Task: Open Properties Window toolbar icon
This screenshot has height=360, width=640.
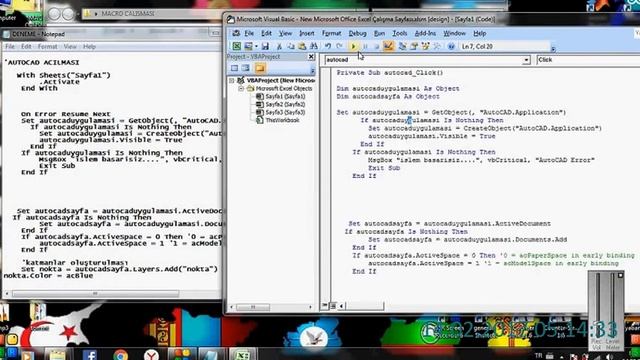Action: pos(414,47)
